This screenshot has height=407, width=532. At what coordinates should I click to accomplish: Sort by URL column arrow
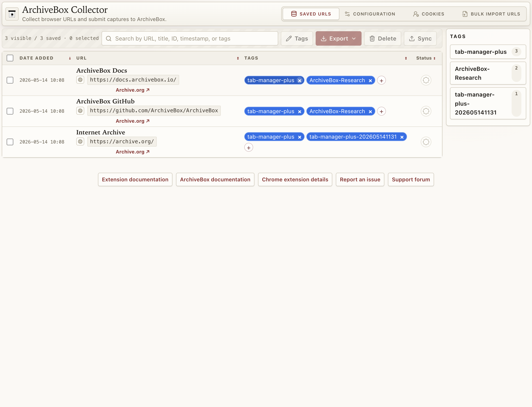[x=238, y=58]
